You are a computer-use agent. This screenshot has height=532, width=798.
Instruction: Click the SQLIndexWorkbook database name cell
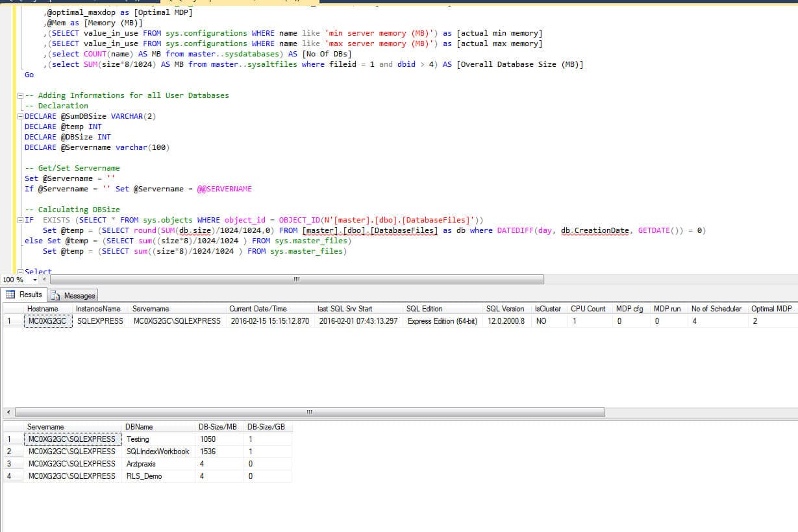(x=158, y=452)
